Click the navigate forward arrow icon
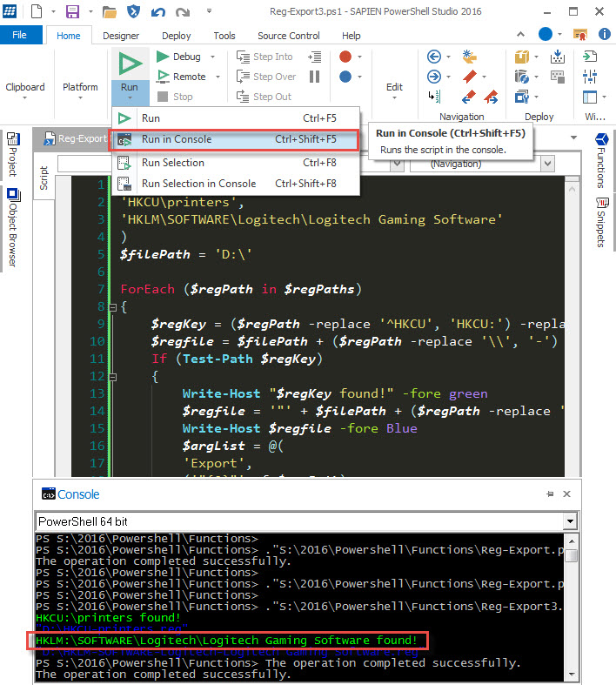The height and width of the screenshot is (685, 616). [433, 77]
